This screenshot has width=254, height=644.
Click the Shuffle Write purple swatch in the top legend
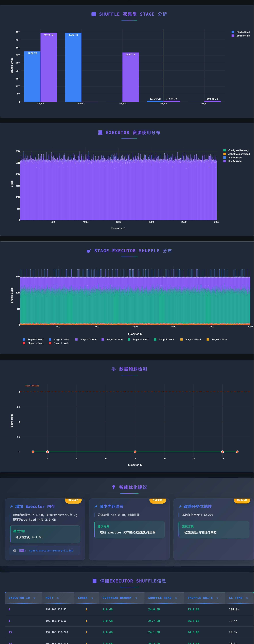[233, 36]
